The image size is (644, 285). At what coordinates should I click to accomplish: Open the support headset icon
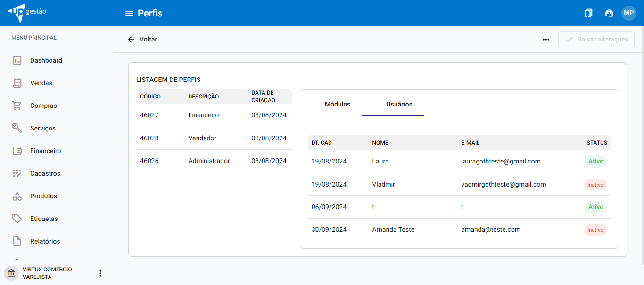coord(609,13)
